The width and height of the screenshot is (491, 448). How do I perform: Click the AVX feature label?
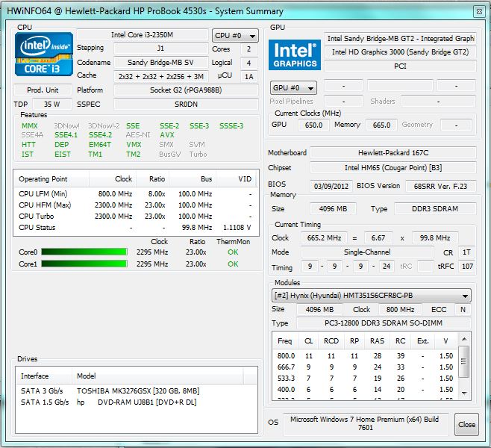pos(167,135)
